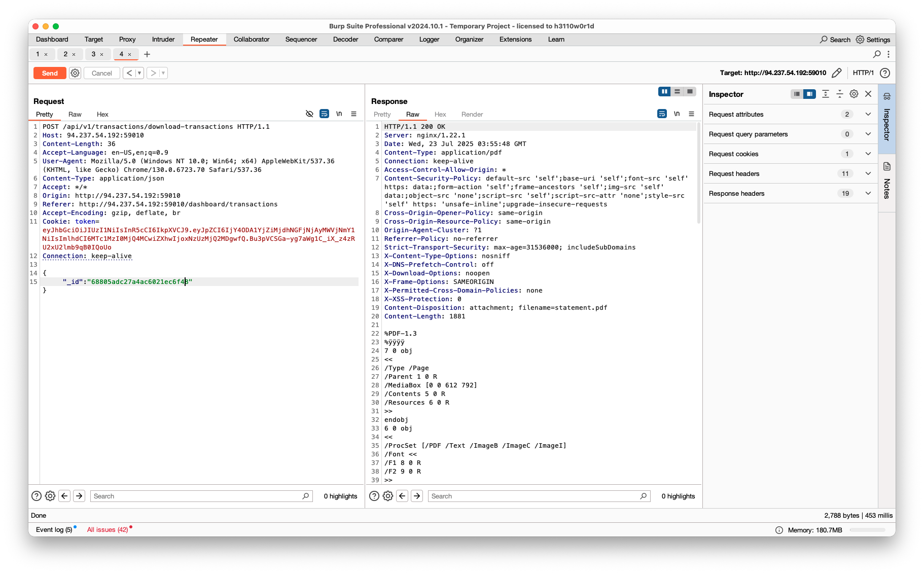Add a new Repeater tab
This screenshot has height=574, width=924.
coord(147,54)
